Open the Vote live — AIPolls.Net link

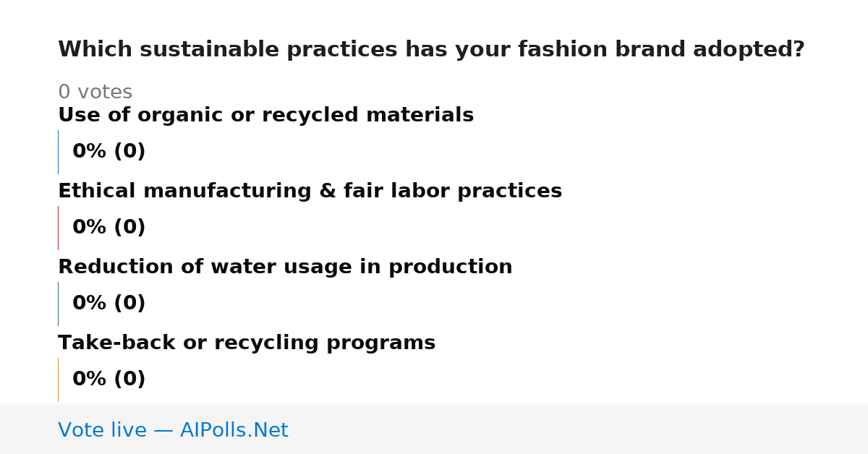[x=173, y=430]
